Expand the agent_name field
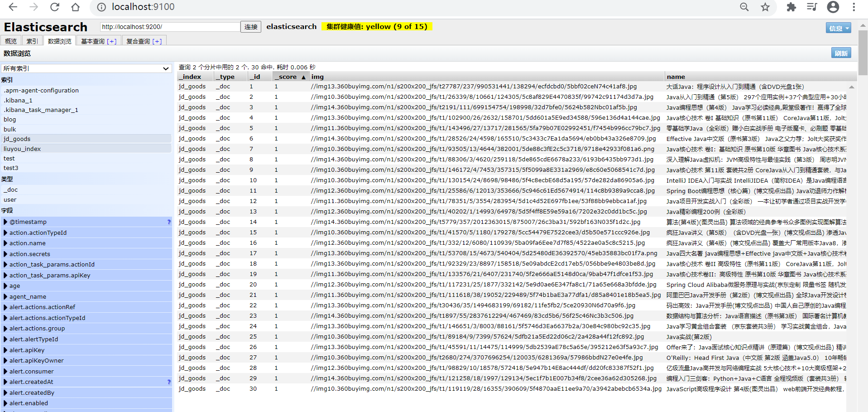868x412 pixels. click(x=5, y=297)
